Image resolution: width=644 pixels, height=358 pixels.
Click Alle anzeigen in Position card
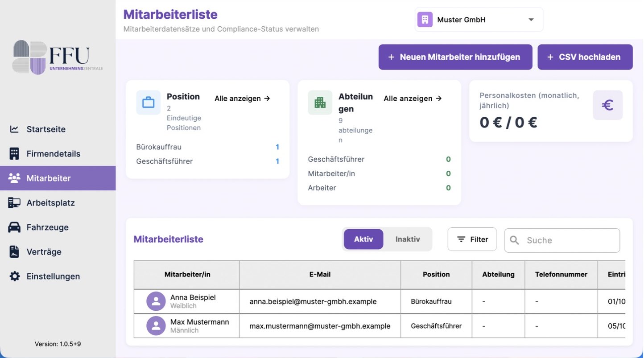(243, 99)
